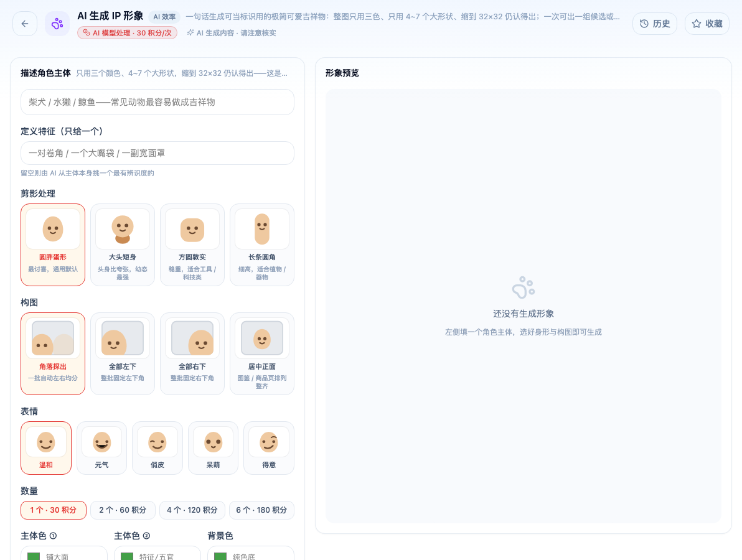Click the paw icon in empty preview
This screenshot has height=560, width=742.
pos(524,287)
